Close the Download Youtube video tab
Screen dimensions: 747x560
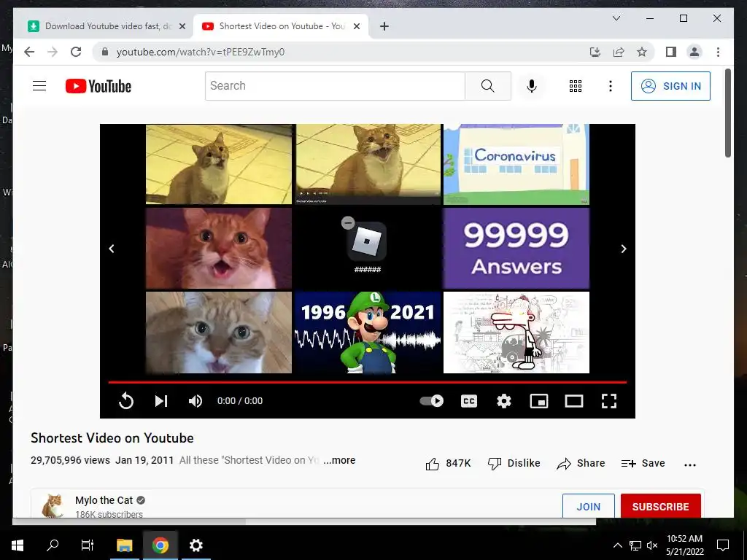[182, 26]
